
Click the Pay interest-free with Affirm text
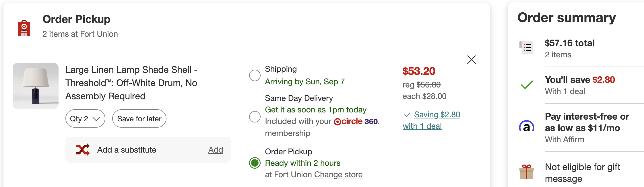click(587, 122)
